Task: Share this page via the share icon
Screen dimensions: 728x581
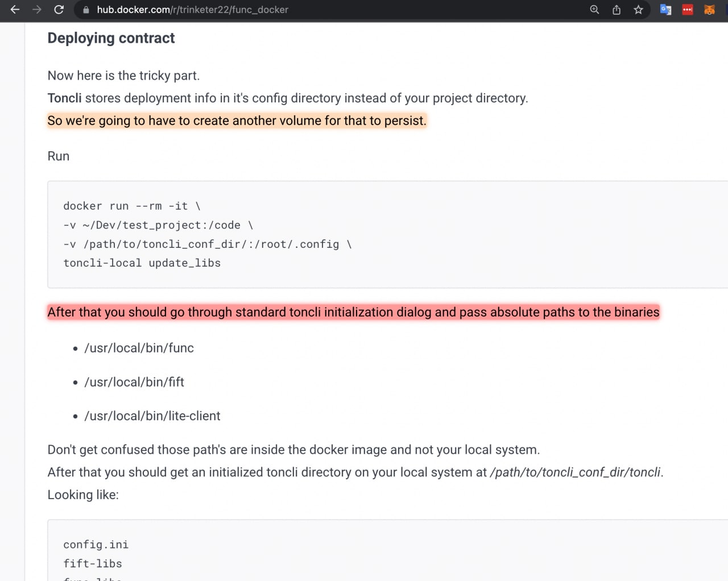Action: click(x=617, y=10)
